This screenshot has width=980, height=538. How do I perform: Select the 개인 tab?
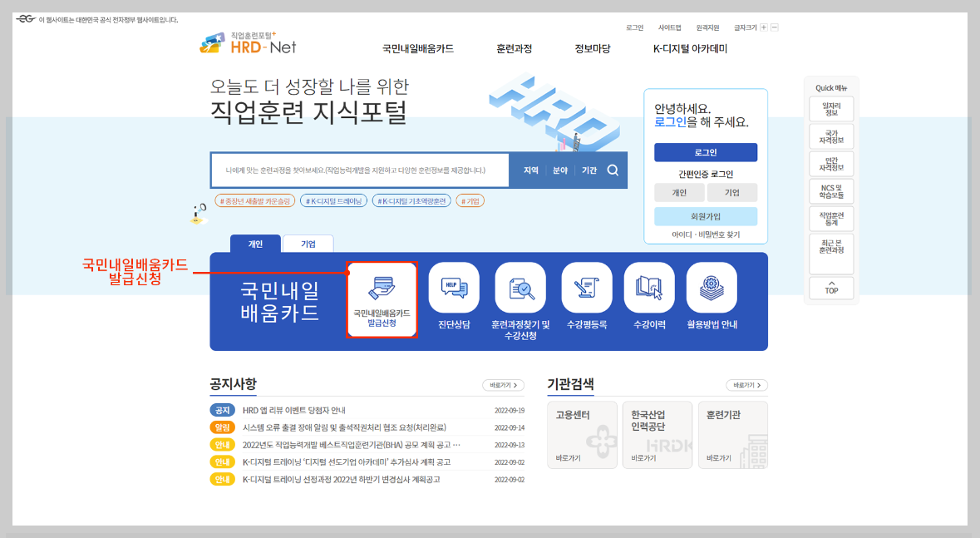(x=256, y=244)
